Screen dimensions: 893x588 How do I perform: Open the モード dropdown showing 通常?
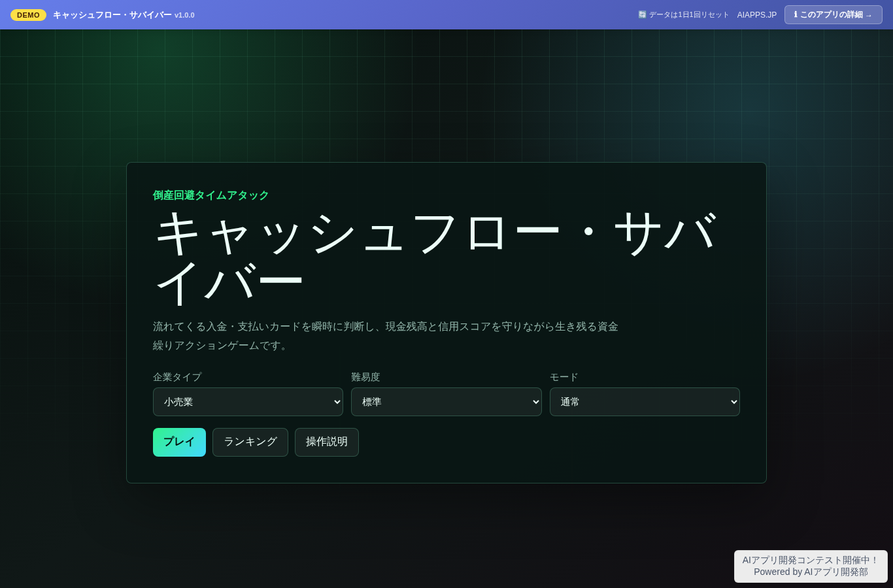645,402
